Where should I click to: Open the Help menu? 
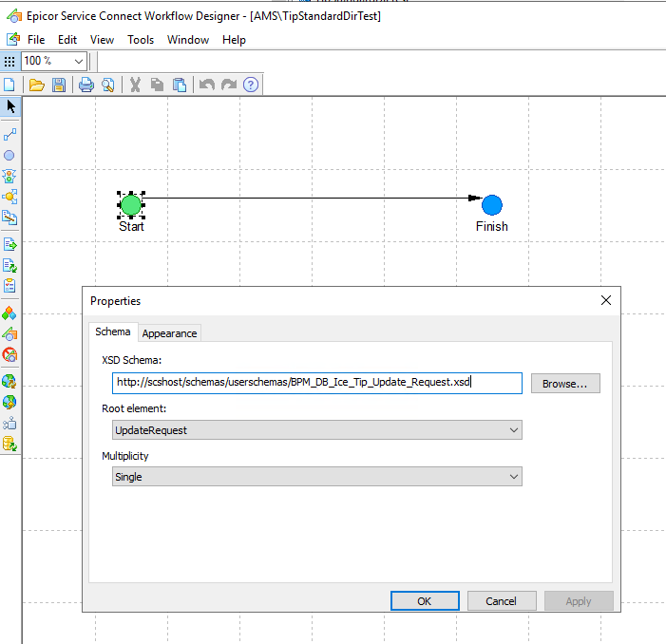[234, 40]
